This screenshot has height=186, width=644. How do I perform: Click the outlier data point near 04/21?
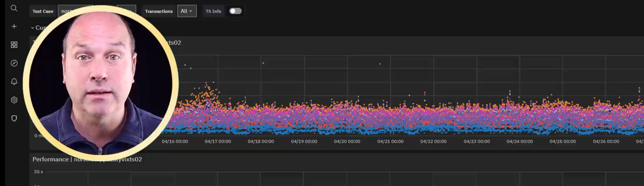tap(380, 64)
